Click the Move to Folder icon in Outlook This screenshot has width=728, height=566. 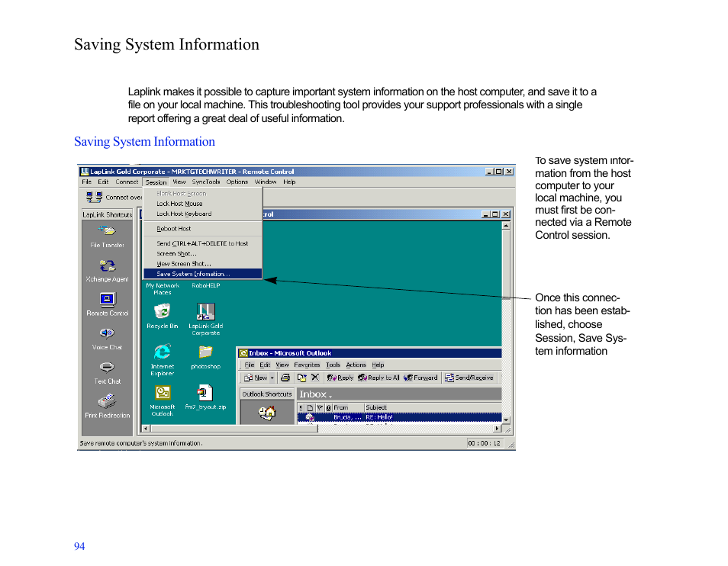301,378
